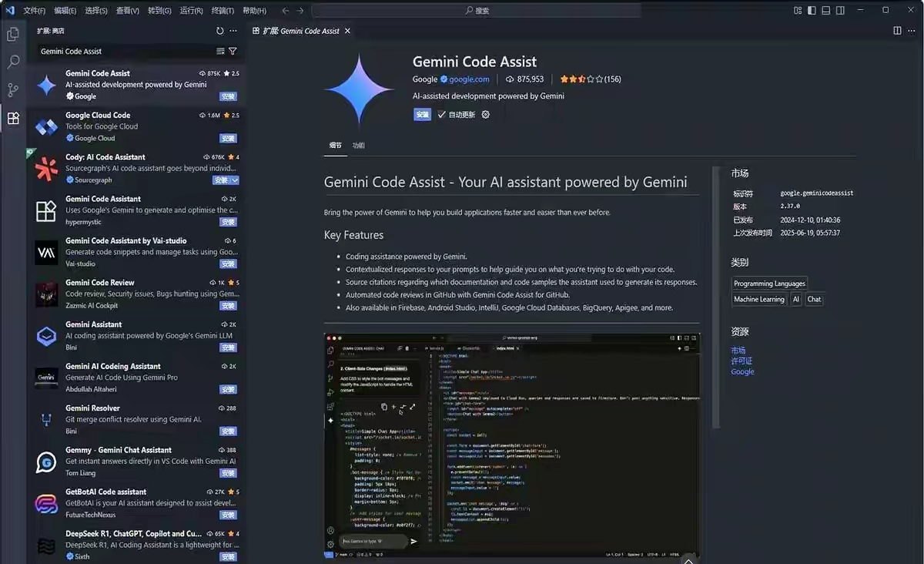Toggle the auto update checkbox
The height and width of the screenshot is (564, 924).
[442, 114]
